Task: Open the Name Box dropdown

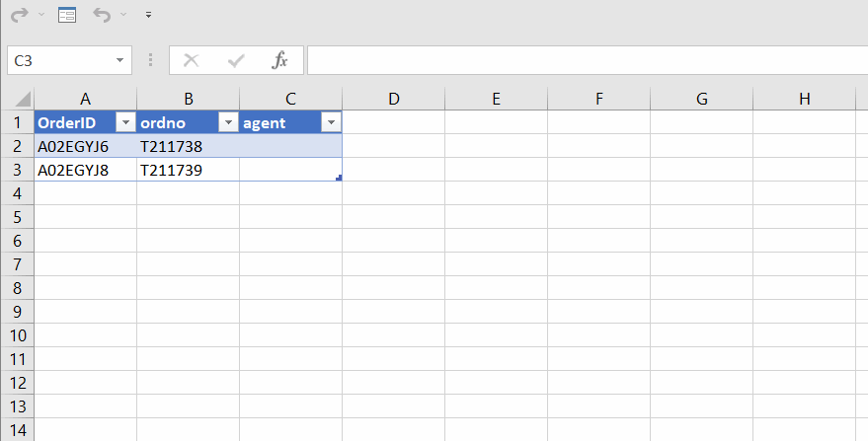Action: tap(120, 60)
